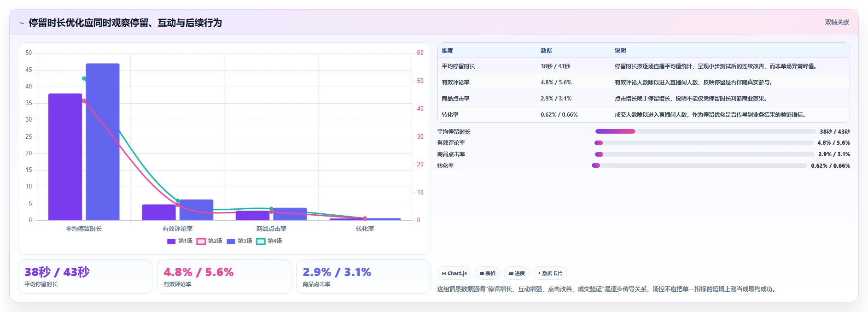
Task: Click the 商品点击率 progress bar
Action: tap(705, 154)
